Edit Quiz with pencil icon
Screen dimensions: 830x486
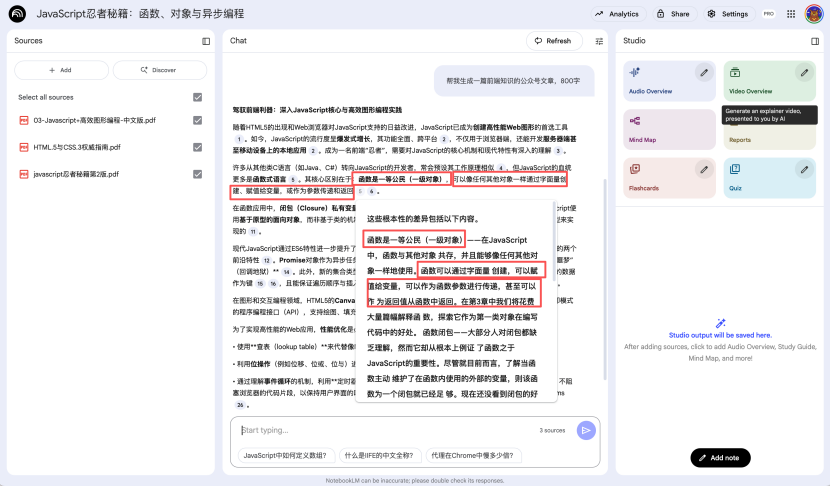pyautogui.click(x=804, y=170)
